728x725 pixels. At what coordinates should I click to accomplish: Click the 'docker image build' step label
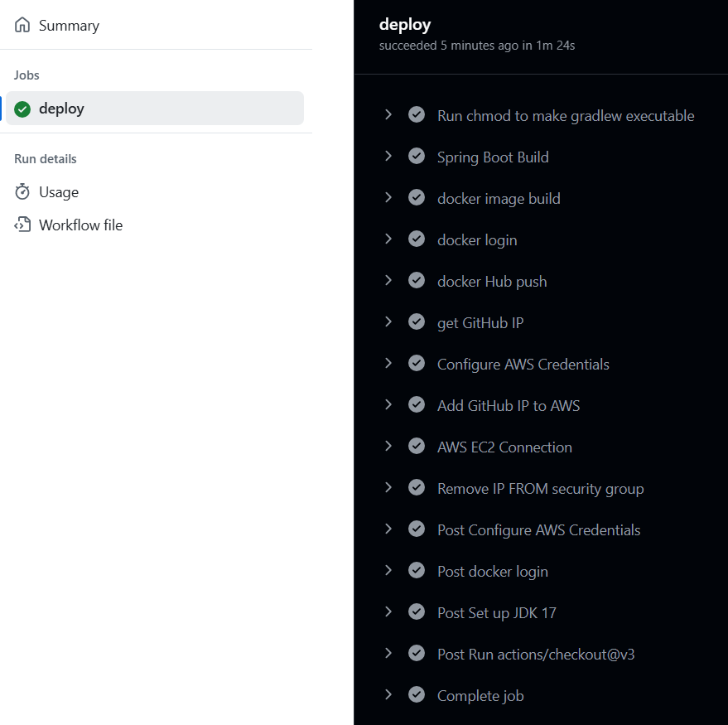(x=499, y=199)
